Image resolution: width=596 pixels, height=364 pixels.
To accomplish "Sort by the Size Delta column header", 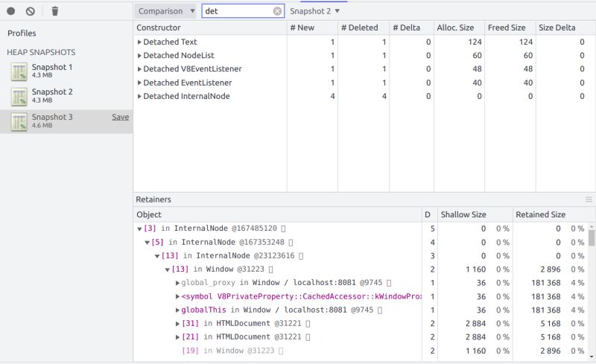I will (565, 28).
